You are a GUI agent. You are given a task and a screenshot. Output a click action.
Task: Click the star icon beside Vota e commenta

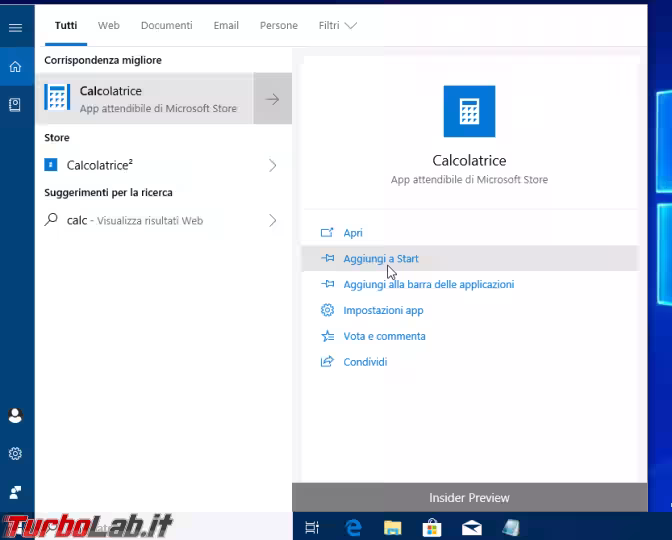(x=327, y=336)
